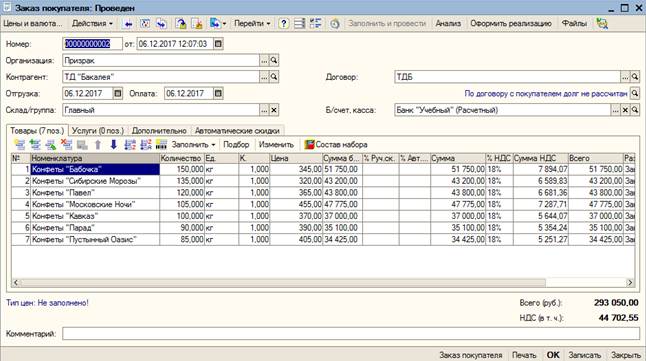The height and width of the screenshot is (361, 646).
Task: Click magnifier next to debt-not-calculated link
Action: [x=635, y=94]
